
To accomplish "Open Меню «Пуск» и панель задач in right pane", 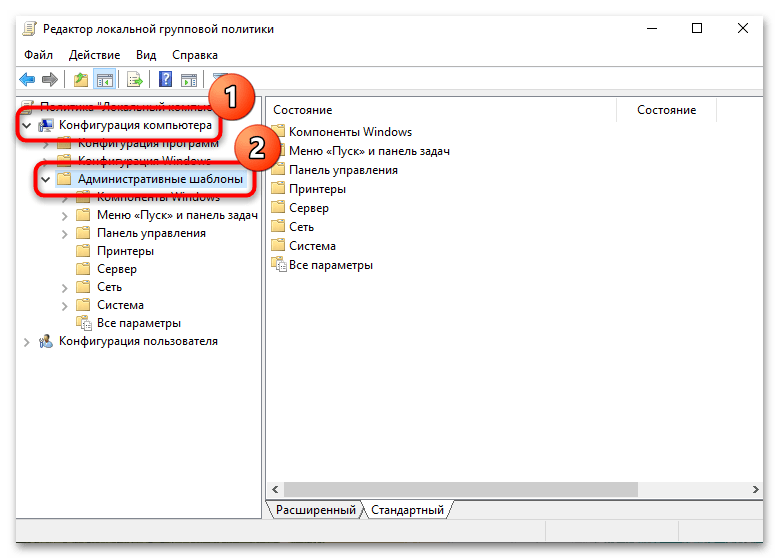I will point(369,151).
